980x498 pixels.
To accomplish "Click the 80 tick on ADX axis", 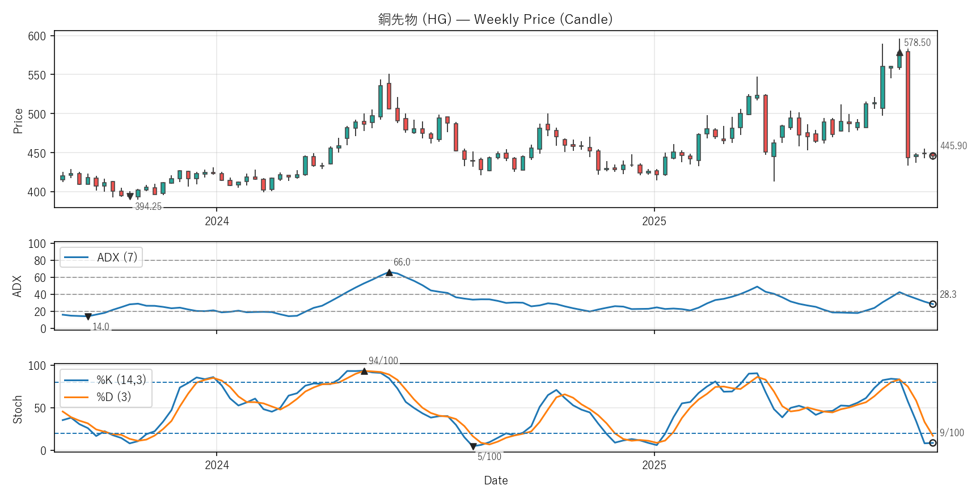I will tap(40, 261).
